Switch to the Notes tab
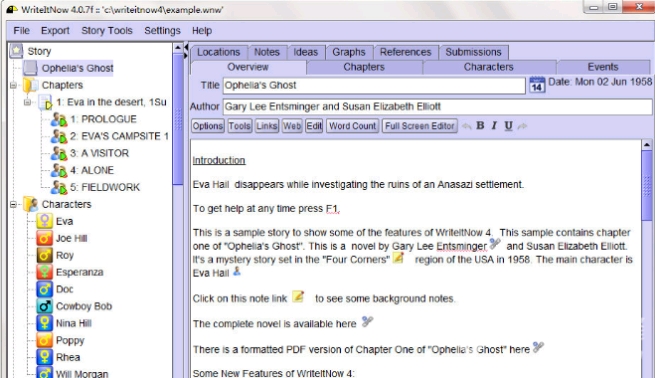655x378 pixels. tap(267, 52)
